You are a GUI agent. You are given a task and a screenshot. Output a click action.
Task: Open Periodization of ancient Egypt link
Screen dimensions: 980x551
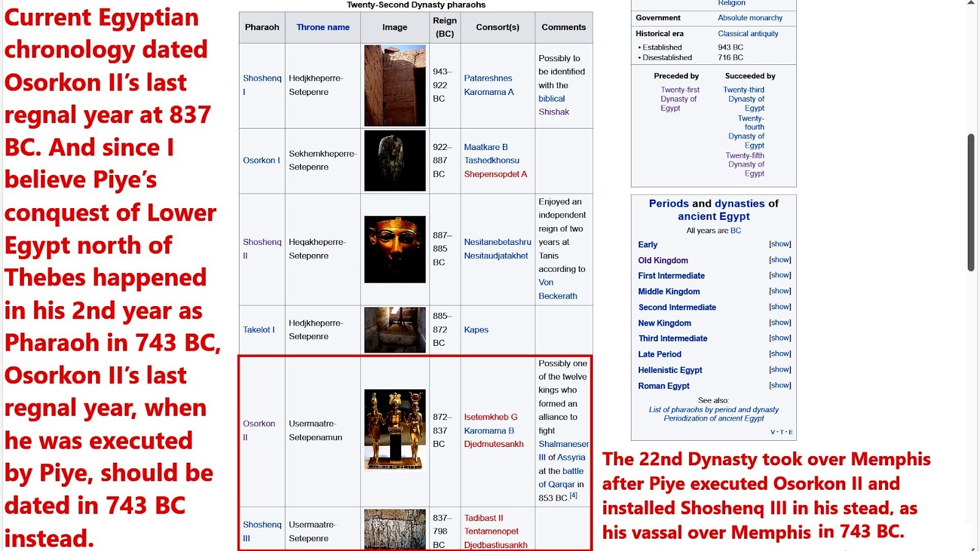click(x=714, y=418)
